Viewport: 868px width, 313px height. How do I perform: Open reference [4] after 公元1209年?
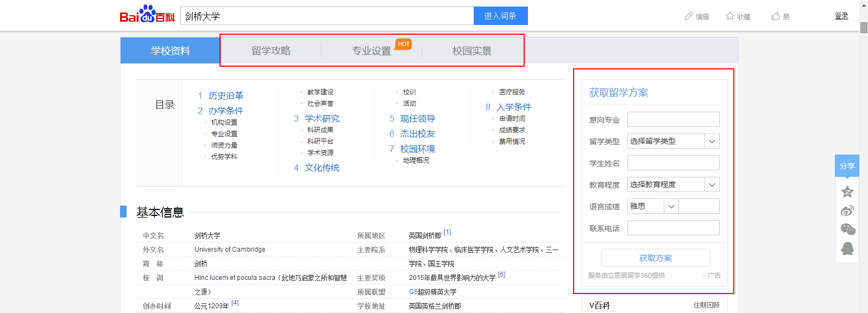pos(235,303)
